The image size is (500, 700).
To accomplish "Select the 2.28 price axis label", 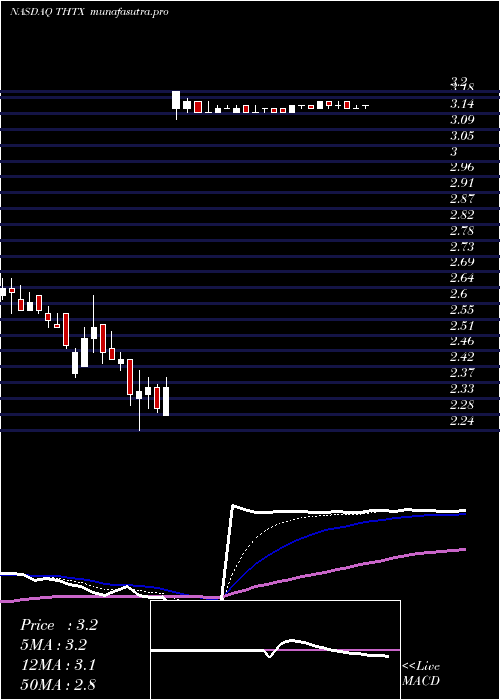I will (x=462, y=404).
